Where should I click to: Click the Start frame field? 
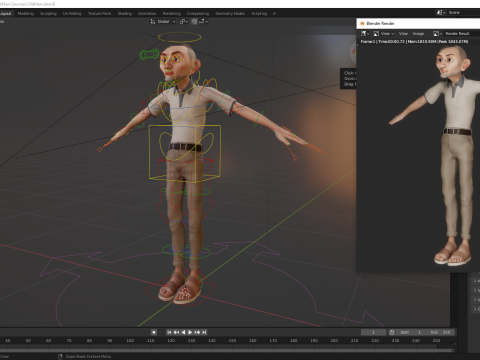412,332
